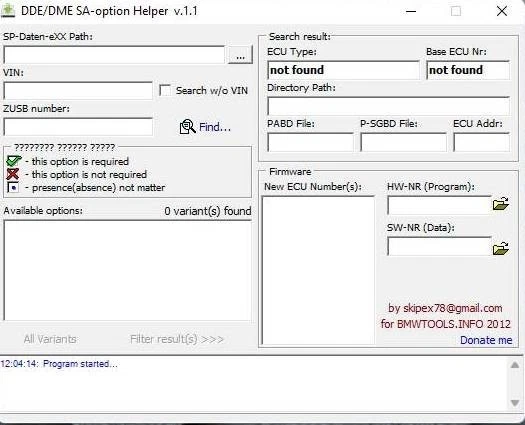Click log scrollbar up arrow
The height and width of the screenshot is (425, 525).
click(x=515, y=365)
